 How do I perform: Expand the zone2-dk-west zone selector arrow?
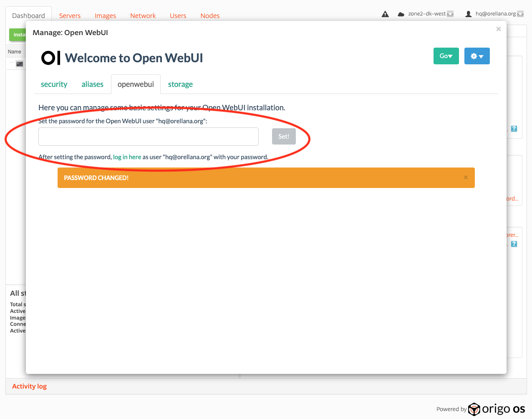pos(450,14)
